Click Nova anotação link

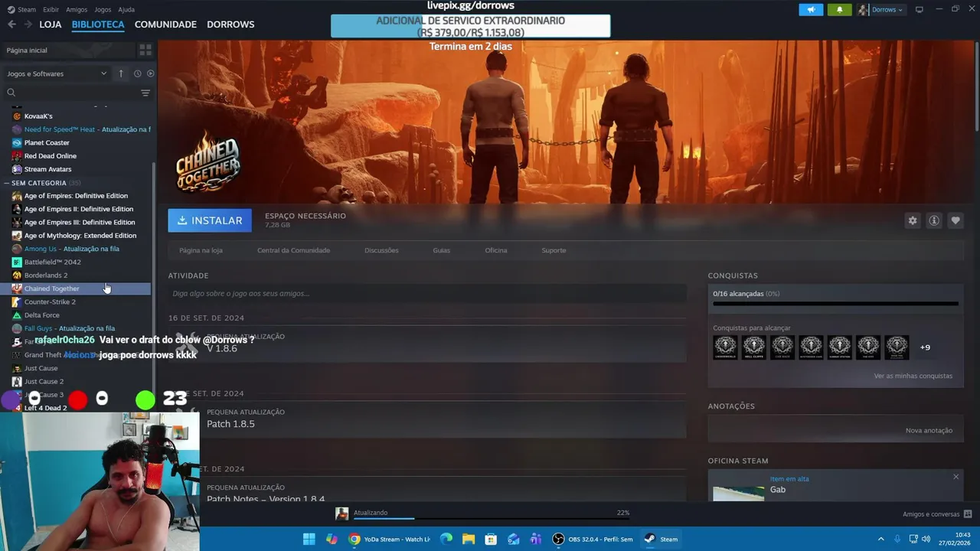[x=929, y=430]
